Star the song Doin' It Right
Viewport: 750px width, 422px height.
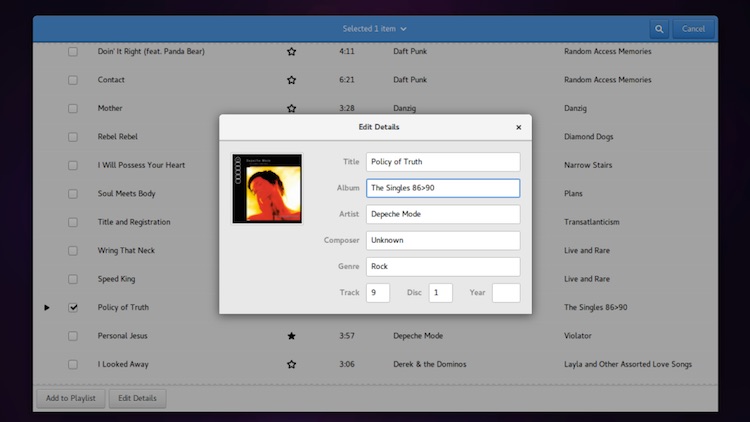click(292, 51)
